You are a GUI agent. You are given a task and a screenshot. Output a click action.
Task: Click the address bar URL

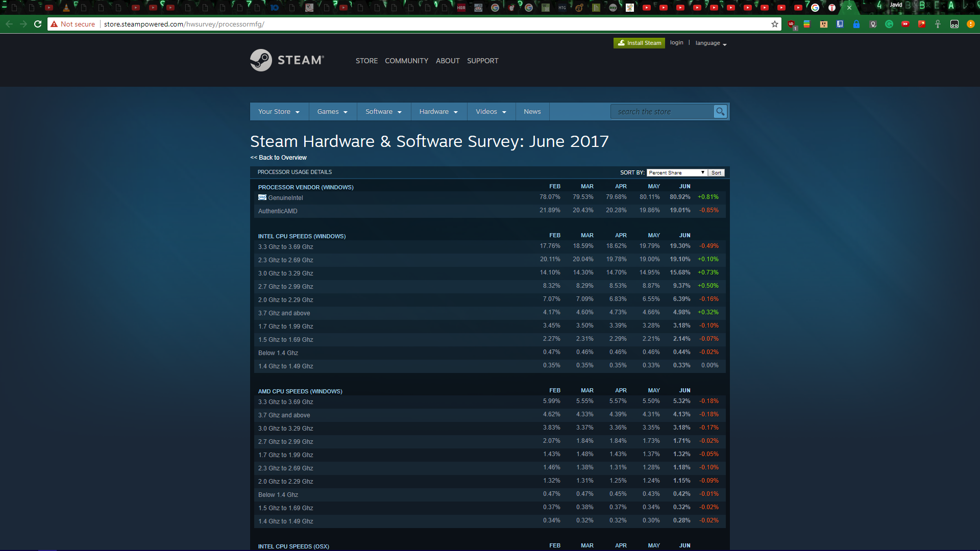click(x=184, y=24)
